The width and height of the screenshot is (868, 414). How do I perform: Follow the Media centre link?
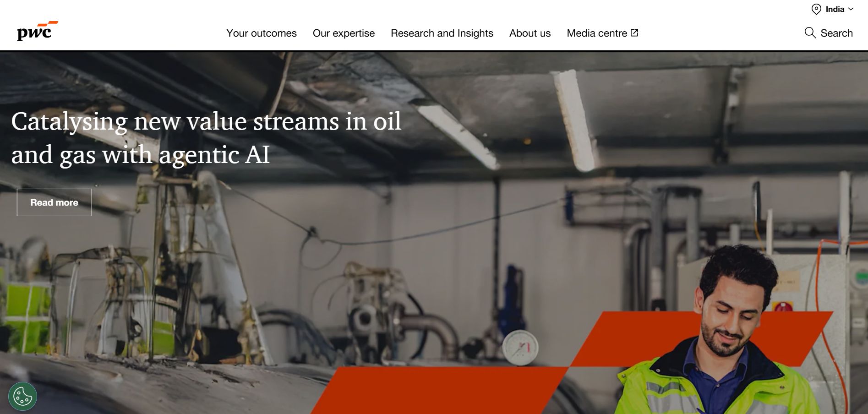(597, 33)
